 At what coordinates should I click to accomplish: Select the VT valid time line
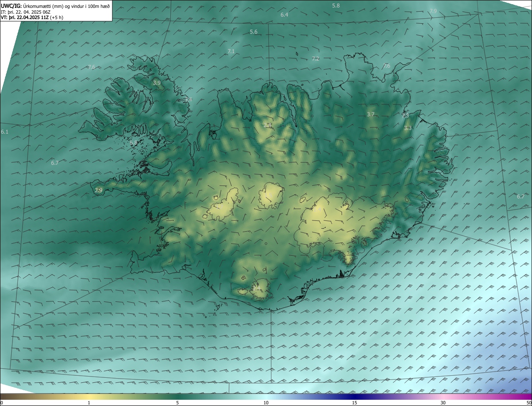[x=32, y=17]
